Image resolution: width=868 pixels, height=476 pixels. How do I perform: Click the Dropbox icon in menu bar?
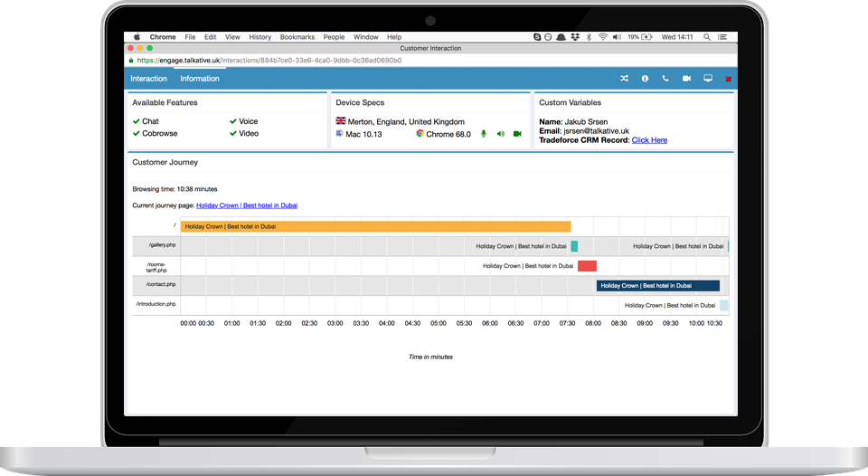573,37
